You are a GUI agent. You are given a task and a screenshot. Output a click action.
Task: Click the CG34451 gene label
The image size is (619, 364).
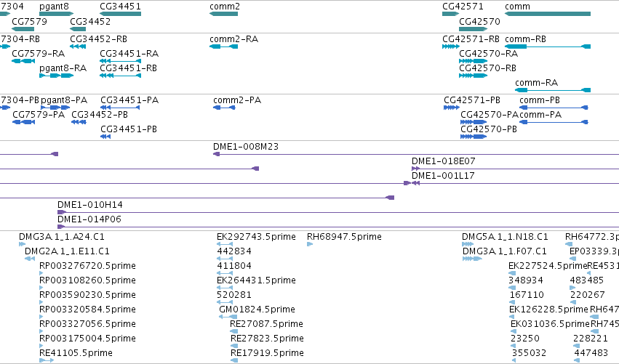(120, 7)
